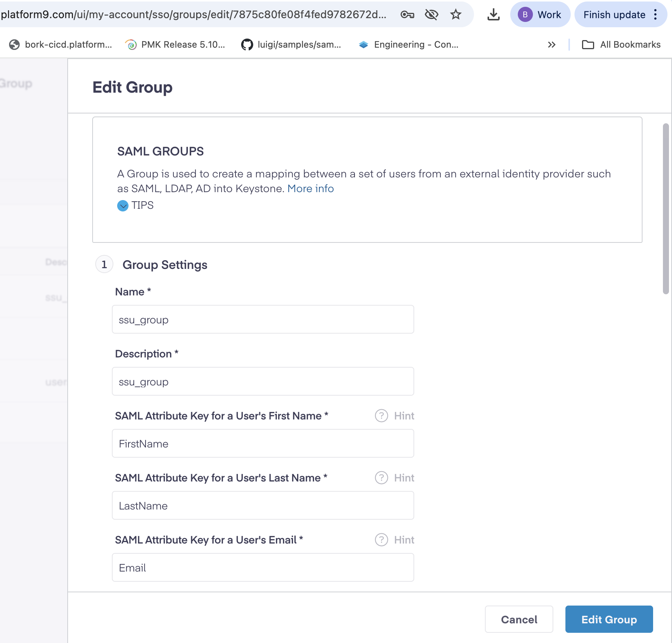Screen dimensions: 672x643
Task: Click the crossed-out eye tracking icon
Action: pyautogui.click(x=431, y=15)
